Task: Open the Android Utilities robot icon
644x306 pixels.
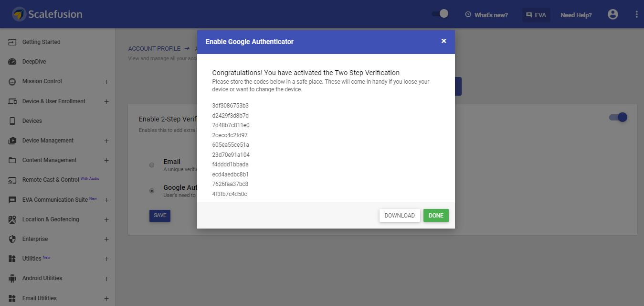Action: click(x=12, y=278)
